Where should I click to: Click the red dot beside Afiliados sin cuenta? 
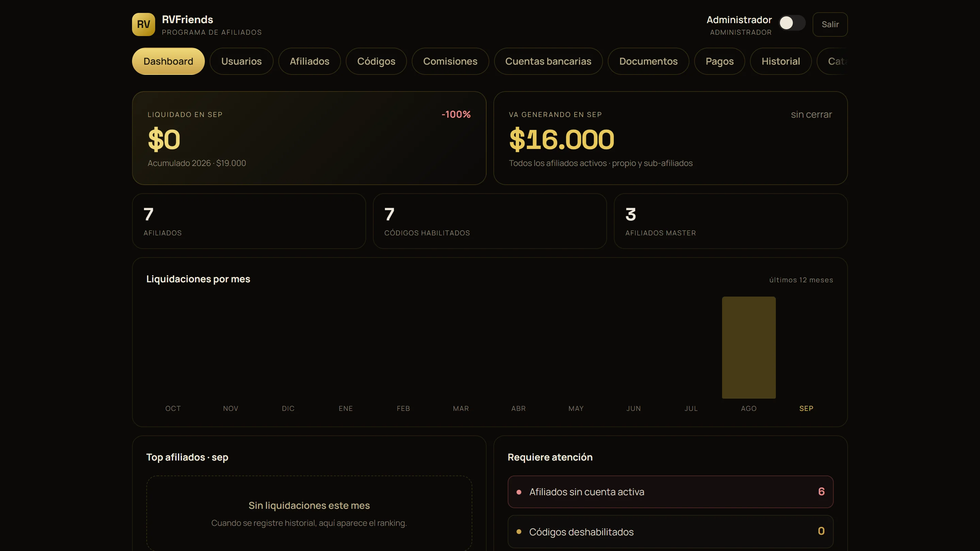(519, 492)
